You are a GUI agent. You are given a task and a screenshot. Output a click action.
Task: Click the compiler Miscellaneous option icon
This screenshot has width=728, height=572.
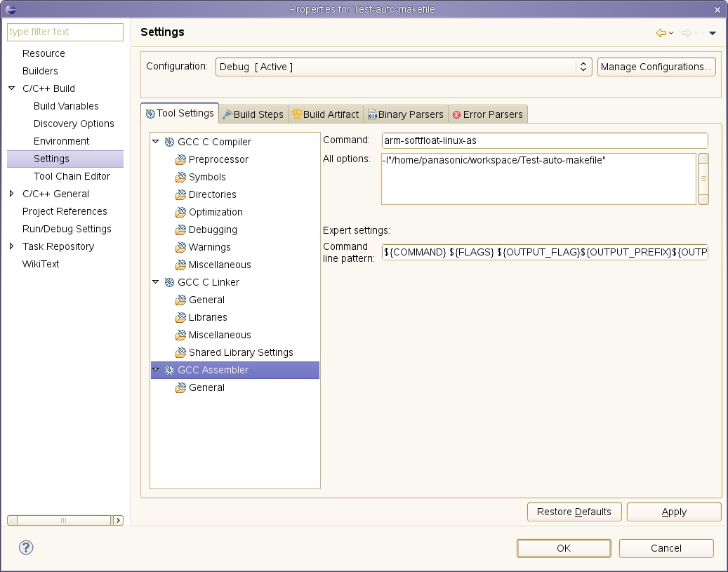[x=180, y=265]
